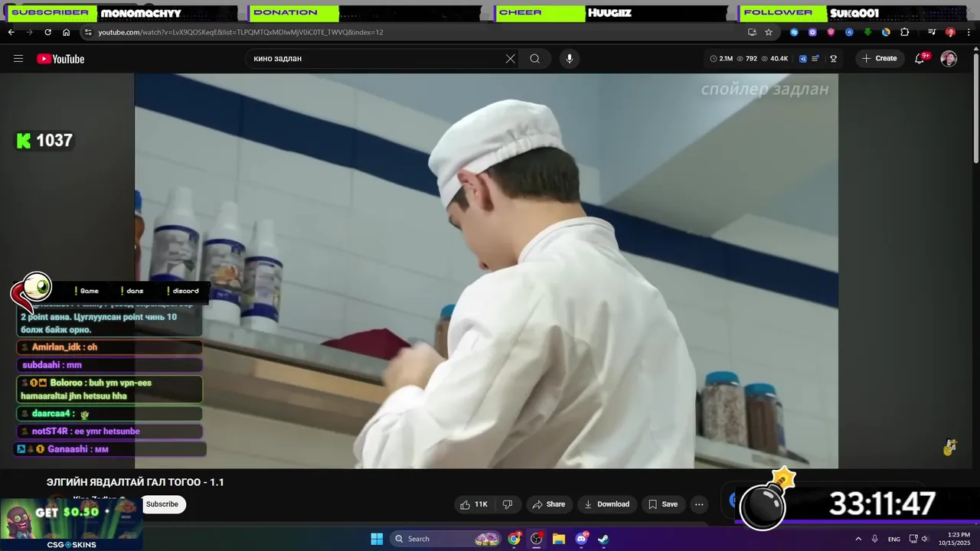The width and height of the screenshot is (980, 551).
Task: Click the taskbar Search box
Action: pos(446,539)
